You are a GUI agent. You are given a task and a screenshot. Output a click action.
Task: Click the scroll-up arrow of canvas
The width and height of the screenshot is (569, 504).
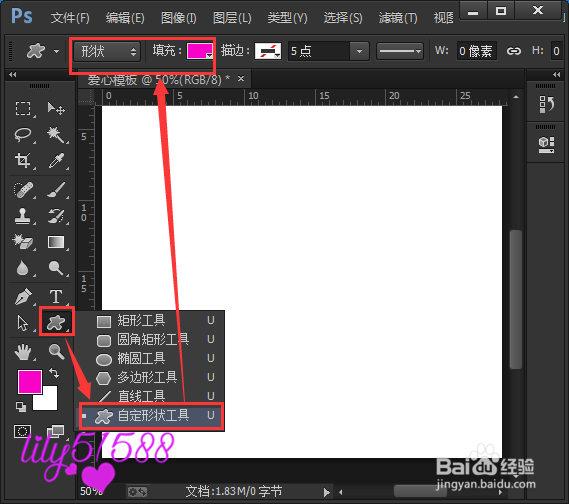point(516,97)
